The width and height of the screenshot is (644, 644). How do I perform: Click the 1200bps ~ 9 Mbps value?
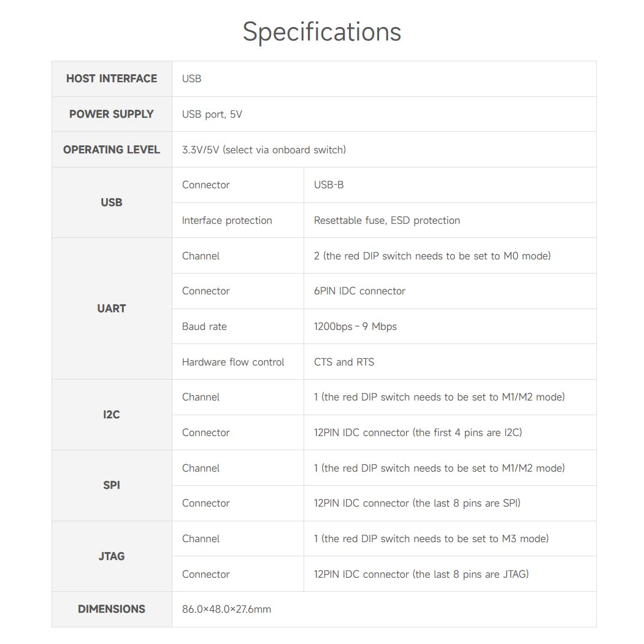[x=355, y=326]
